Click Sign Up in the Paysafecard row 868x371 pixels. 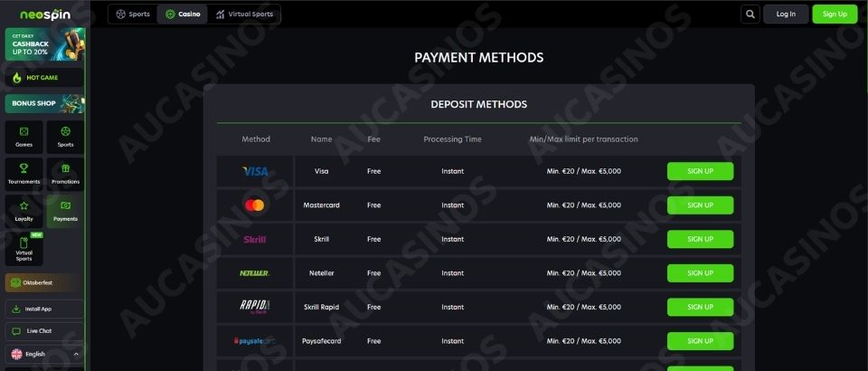click(x=700, y=341)
